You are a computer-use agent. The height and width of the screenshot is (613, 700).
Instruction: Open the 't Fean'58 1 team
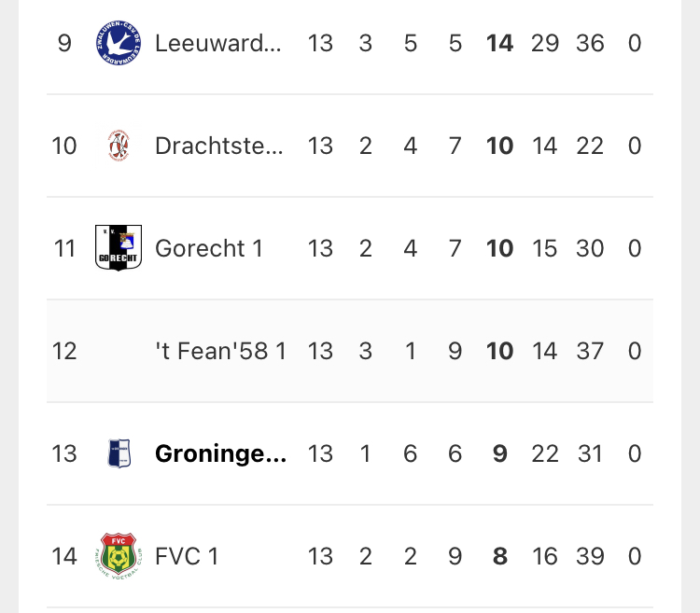point(220,351)
